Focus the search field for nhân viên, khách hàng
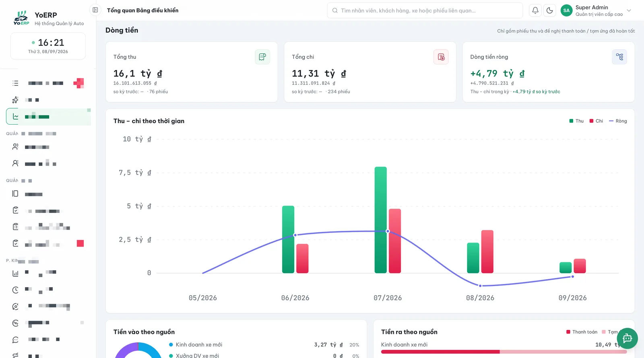This screenshot has height=358, width=644. point(425,10)
